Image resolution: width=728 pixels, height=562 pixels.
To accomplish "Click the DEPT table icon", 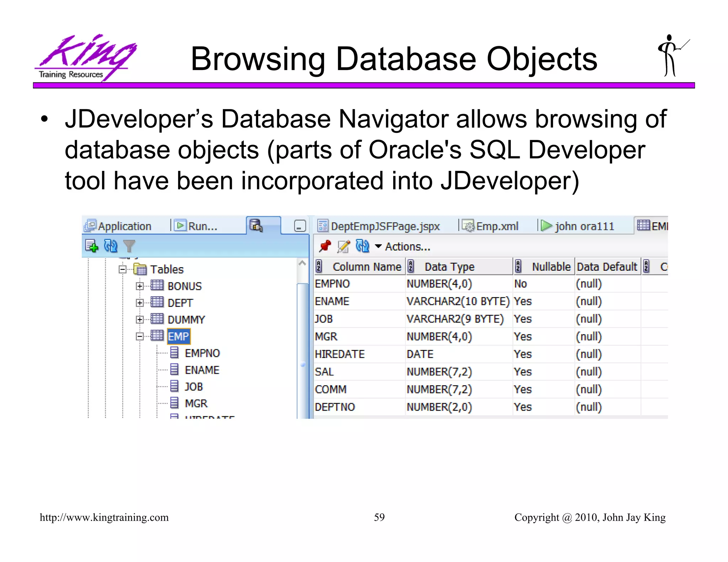I will pos(157,302).
